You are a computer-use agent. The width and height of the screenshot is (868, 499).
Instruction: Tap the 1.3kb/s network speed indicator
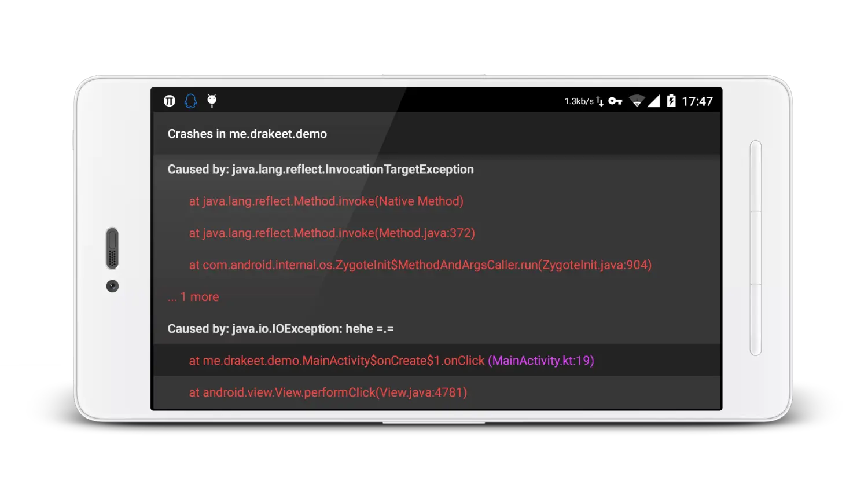coord(584,101)
